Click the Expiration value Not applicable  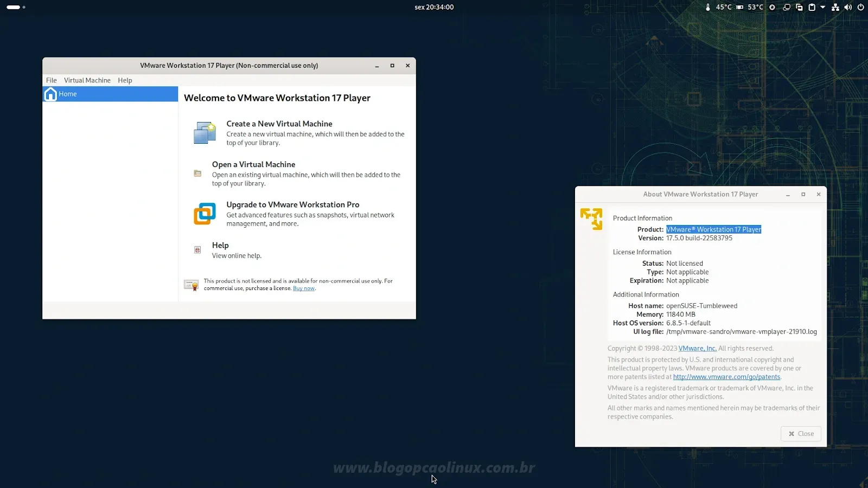[x=687, y=281]
